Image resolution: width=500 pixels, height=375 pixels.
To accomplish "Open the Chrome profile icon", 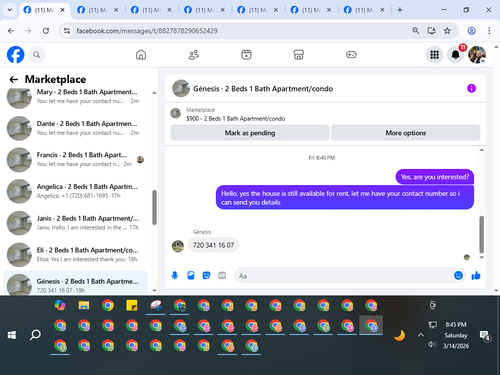I will click(x=471, y=31).
